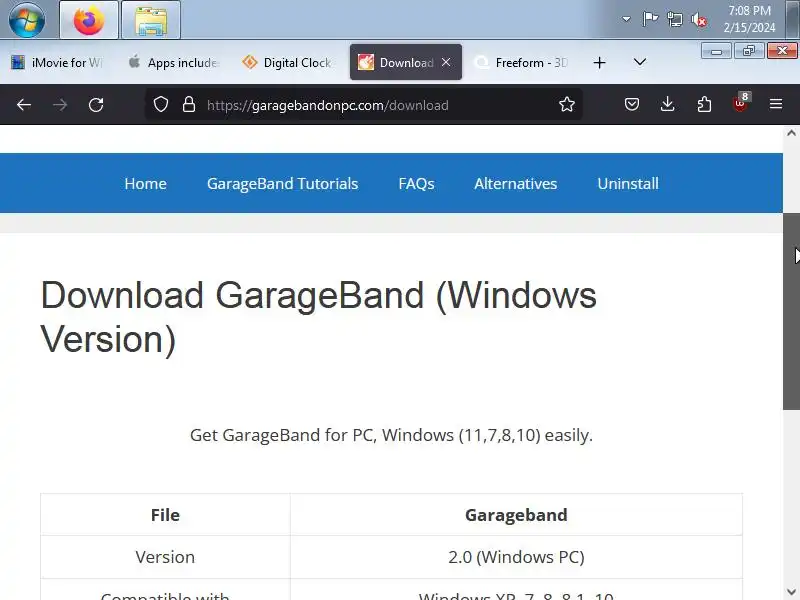Click the Download GarageBand (Windows Version) heading
The width and height of the screenshot is (800, 600).
[x=318, y=317]
